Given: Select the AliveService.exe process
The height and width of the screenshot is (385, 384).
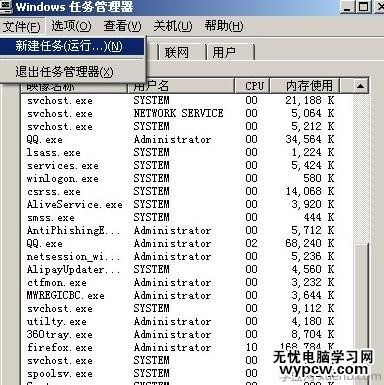Looking at the screenshot, I should tap(187, 204).
